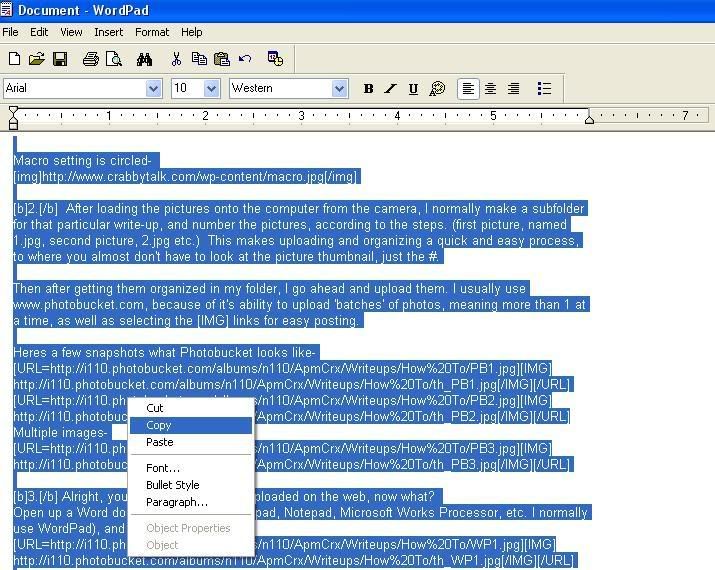Open the Format menu in the menu bar
Viewport: 715px width, 570px height.
tap(152, 32)
